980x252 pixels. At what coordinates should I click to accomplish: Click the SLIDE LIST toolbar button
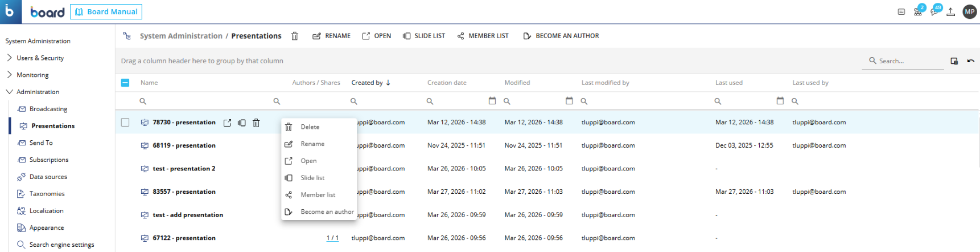(424, 36)
